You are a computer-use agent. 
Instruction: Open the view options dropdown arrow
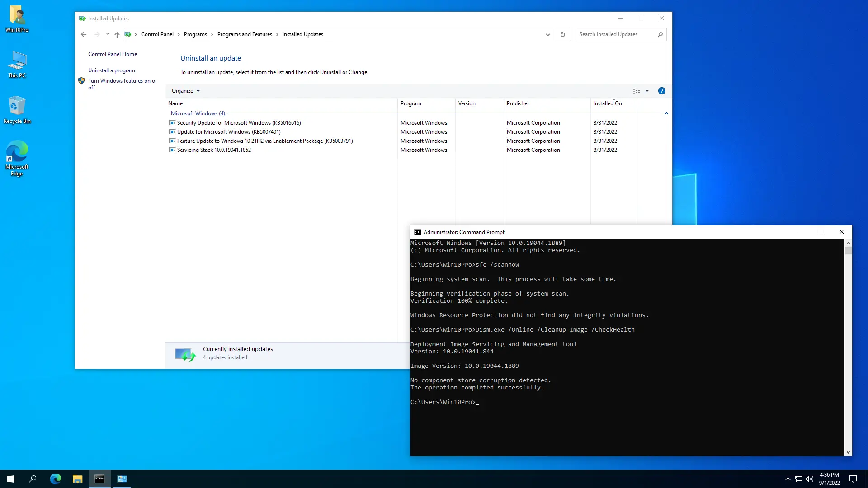click(647, 91)
